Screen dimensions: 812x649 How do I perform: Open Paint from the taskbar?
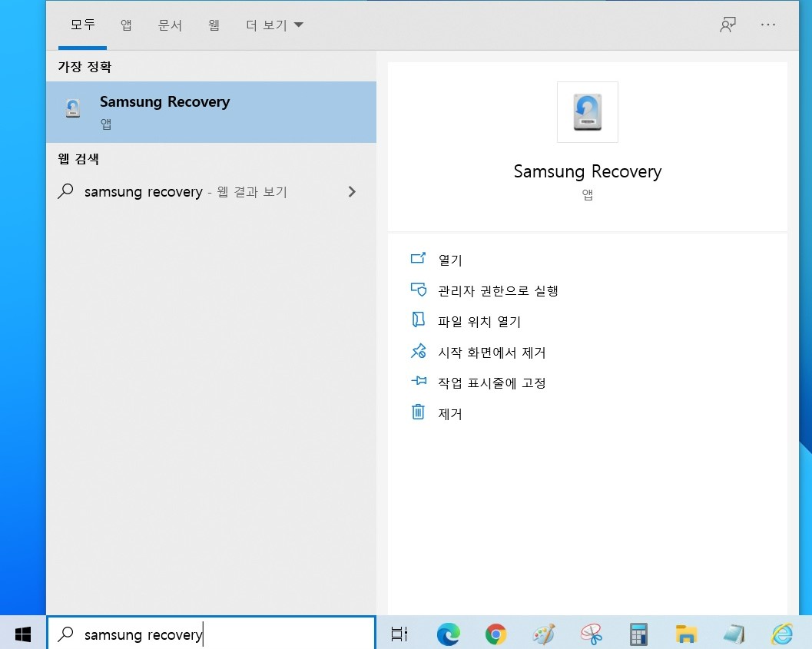544,634
